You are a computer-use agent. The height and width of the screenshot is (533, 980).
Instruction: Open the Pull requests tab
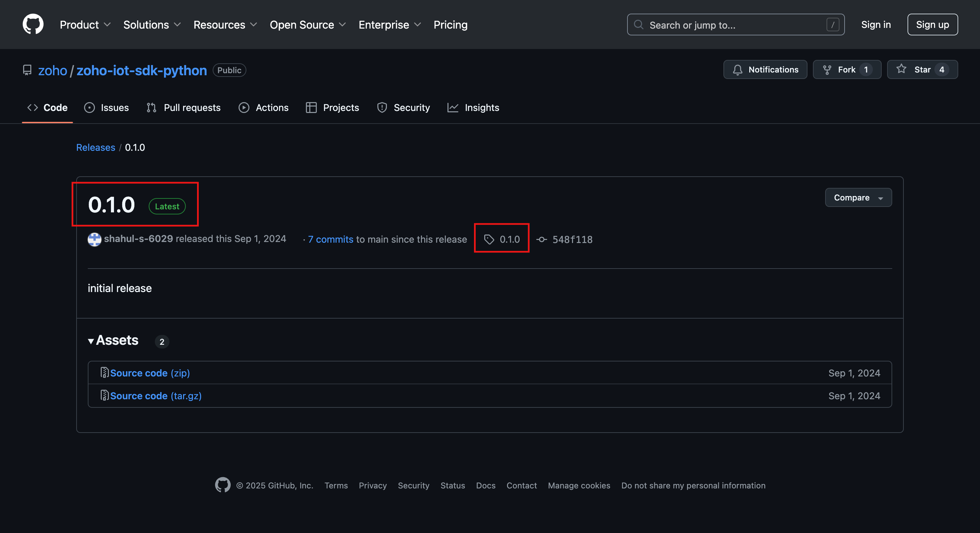coord(184,108)
